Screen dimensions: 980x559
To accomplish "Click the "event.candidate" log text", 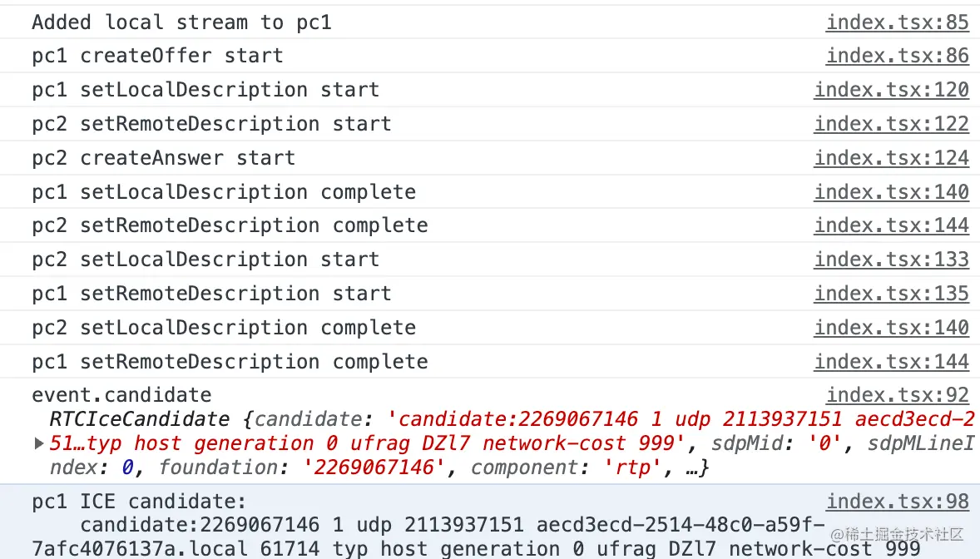I will [x=121, y=395].
